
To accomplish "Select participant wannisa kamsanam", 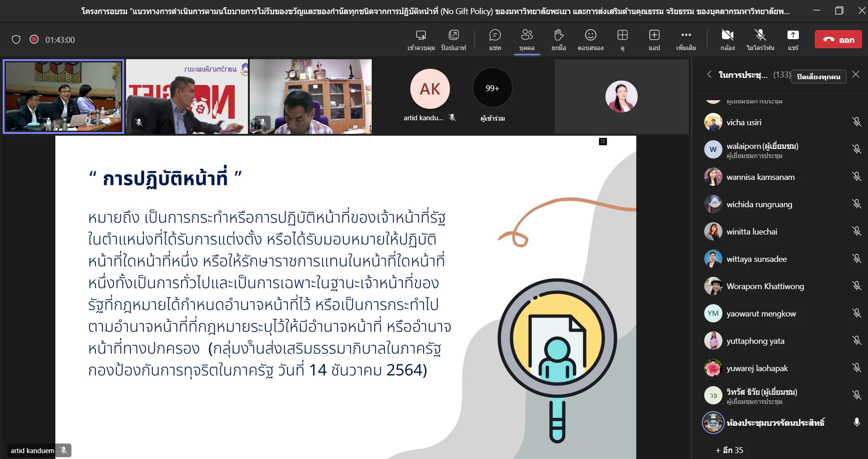I will 780,177.
